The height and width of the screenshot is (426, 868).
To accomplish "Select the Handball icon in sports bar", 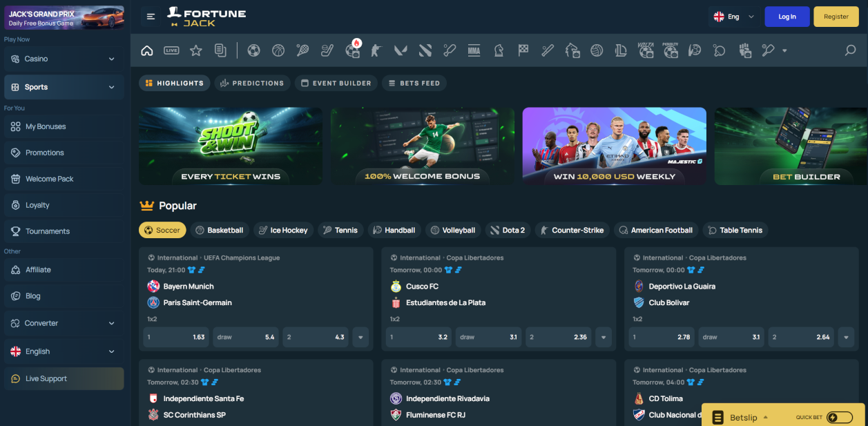I will [x=695, y=50].
